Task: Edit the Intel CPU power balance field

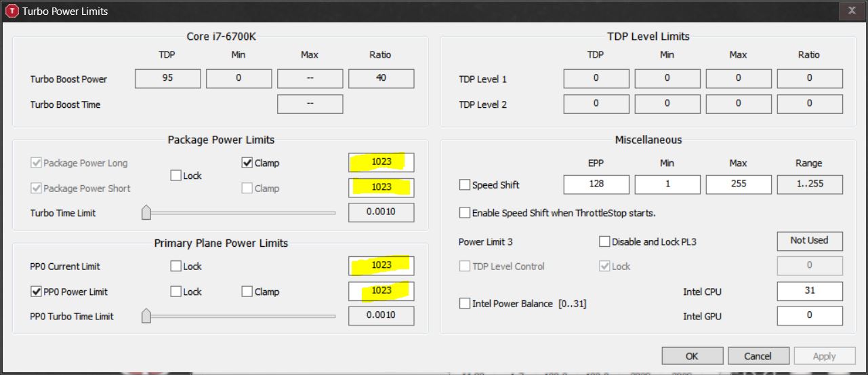Action: click(810, 291)
